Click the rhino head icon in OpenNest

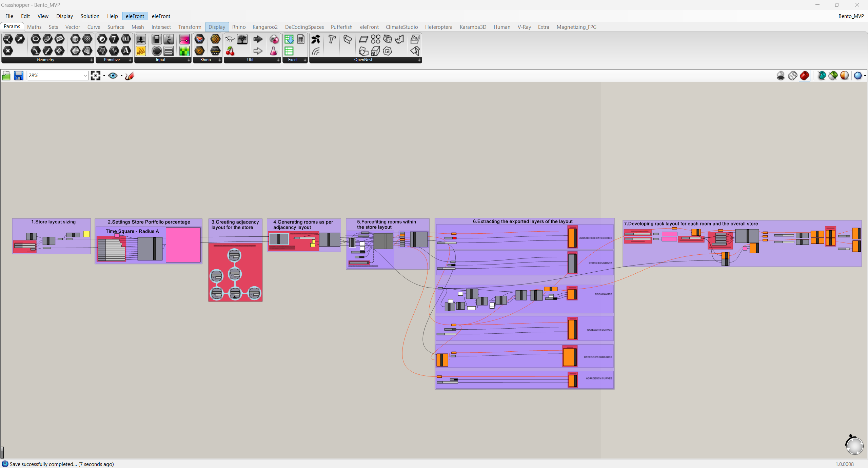coord(399,39)
